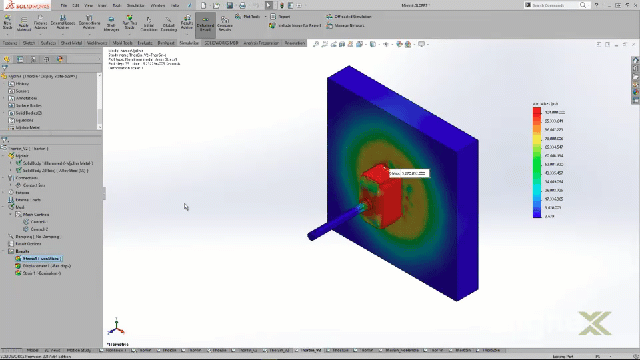Open the Edit menu
Screen dimensions: 640x360
point(76,5)
